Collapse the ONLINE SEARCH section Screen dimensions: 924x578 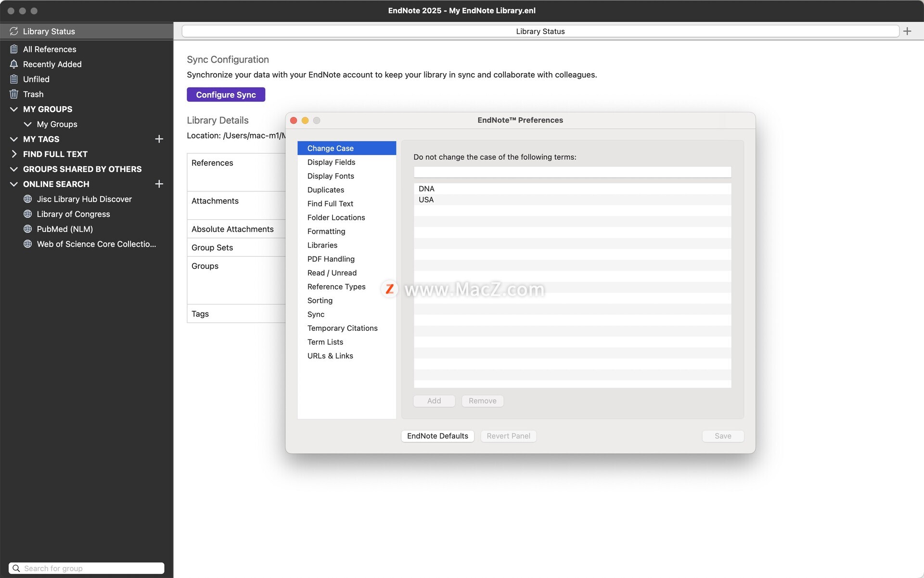pyautogui.click(x=14, y=184)
